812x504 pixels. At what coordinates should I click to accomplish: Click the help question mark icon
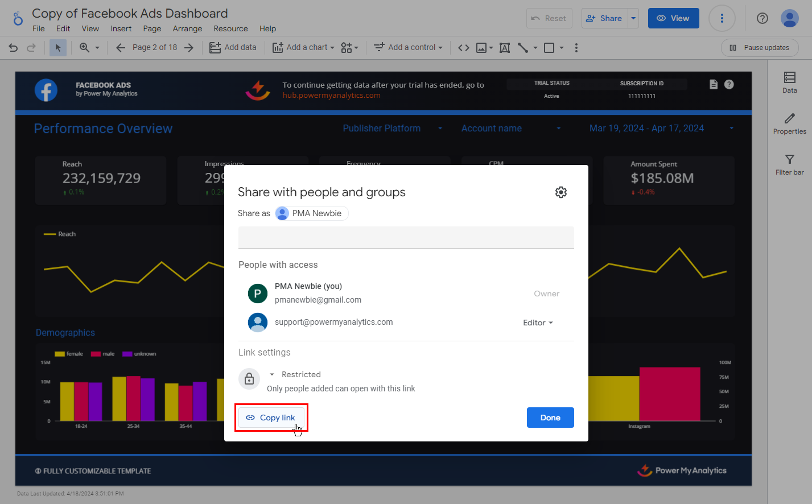pyautogui.click(x=762, y=18)
